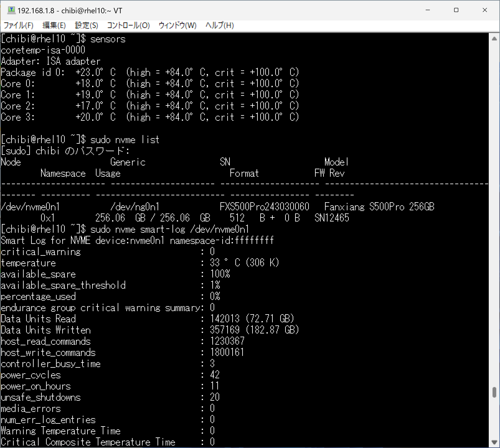Open the ウィンドウ(W) menu
The height and width of the screenshot is (448, 500).
click(177, 25)
